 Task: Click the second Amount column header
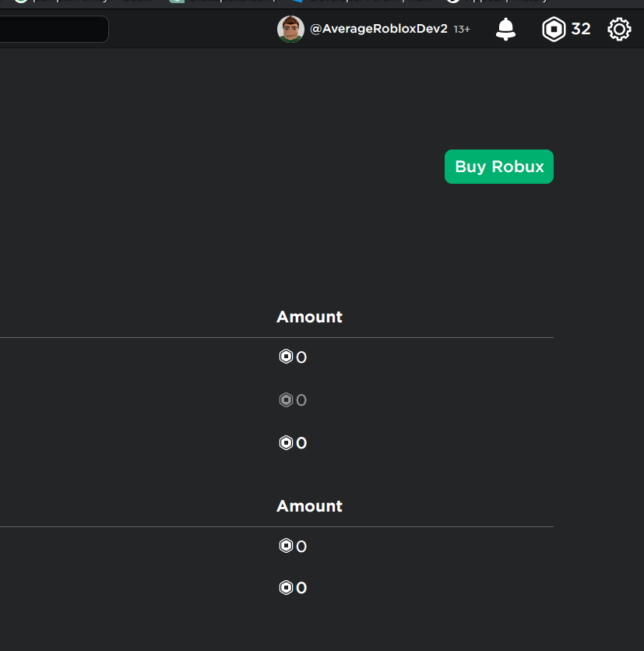(x=309, y=506)
